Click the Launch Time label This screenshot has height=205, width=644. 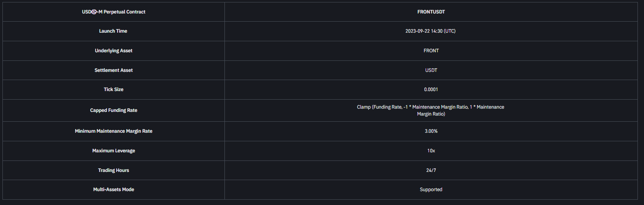pos(113,31)
